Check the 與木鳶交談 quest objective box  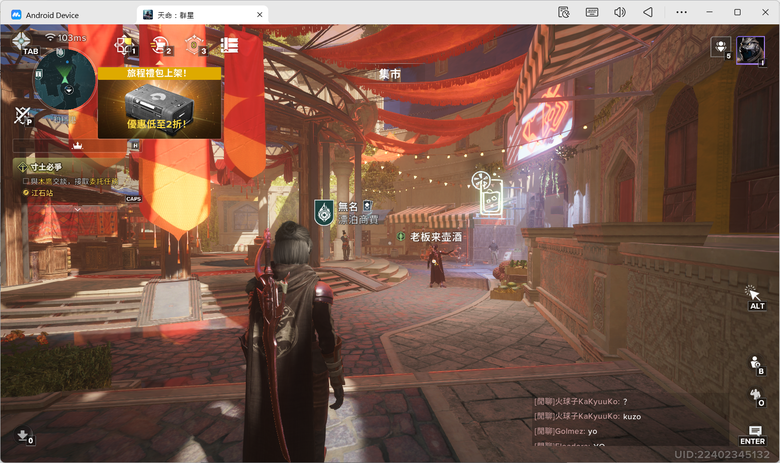click(26, 182)
